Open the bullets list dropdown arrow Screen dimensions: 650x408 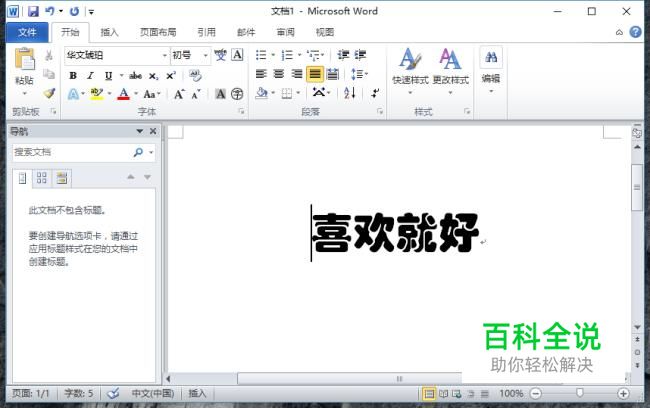tap(273, 55)
